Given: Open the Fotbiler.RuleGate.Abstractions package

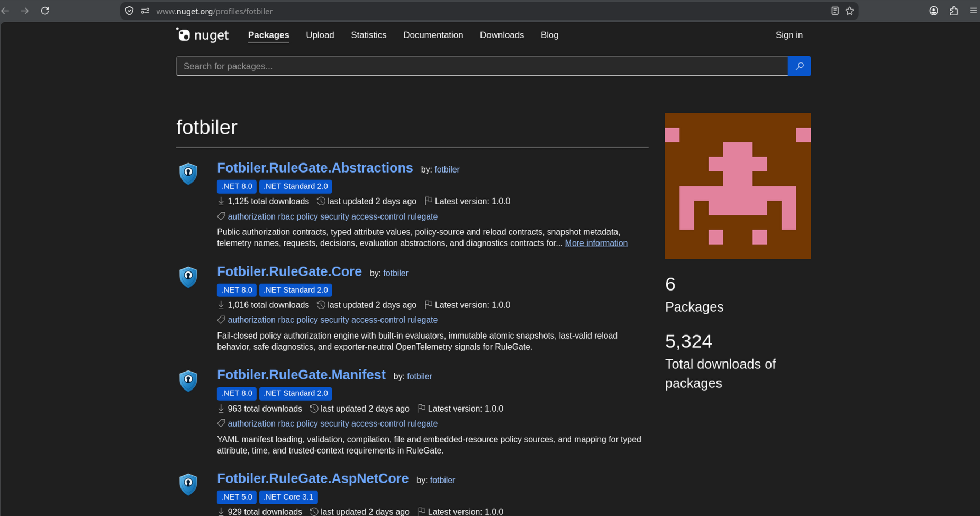Looking at the screenshot, I should coord(315,168).
